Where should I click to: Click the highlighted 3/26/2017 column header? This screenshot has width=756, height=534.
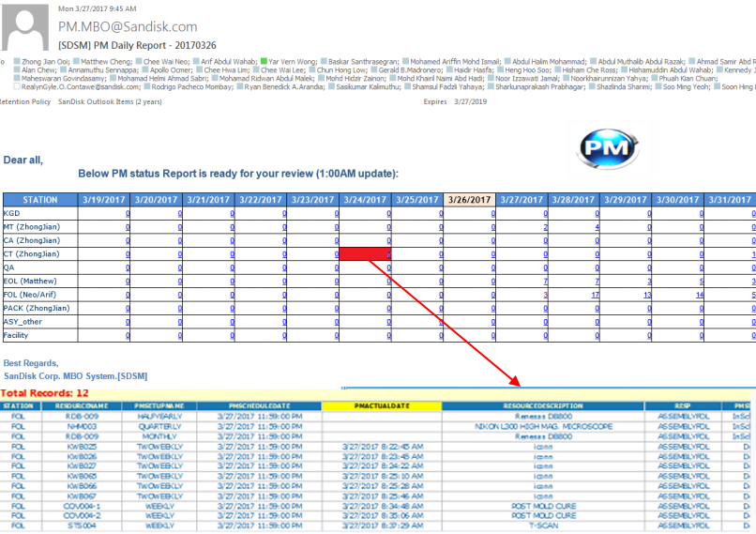(x=470, y=200)
